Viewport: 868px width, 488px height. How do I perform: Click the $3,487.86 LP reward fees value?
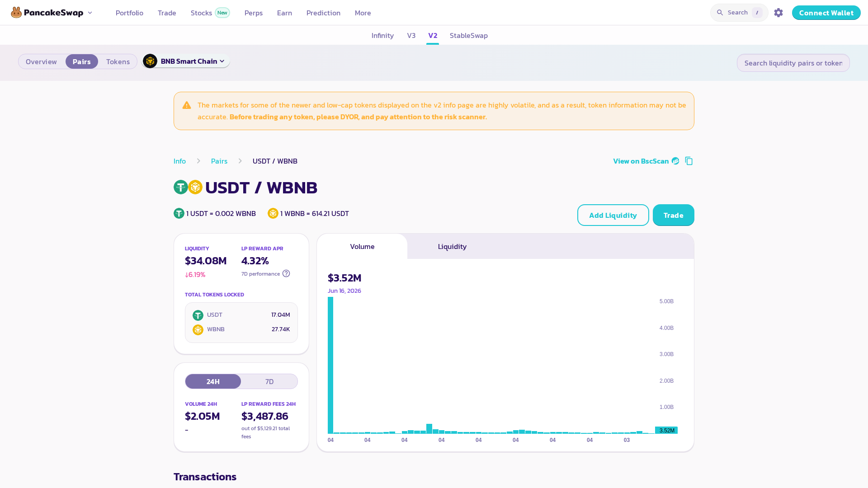coord(264,416)
